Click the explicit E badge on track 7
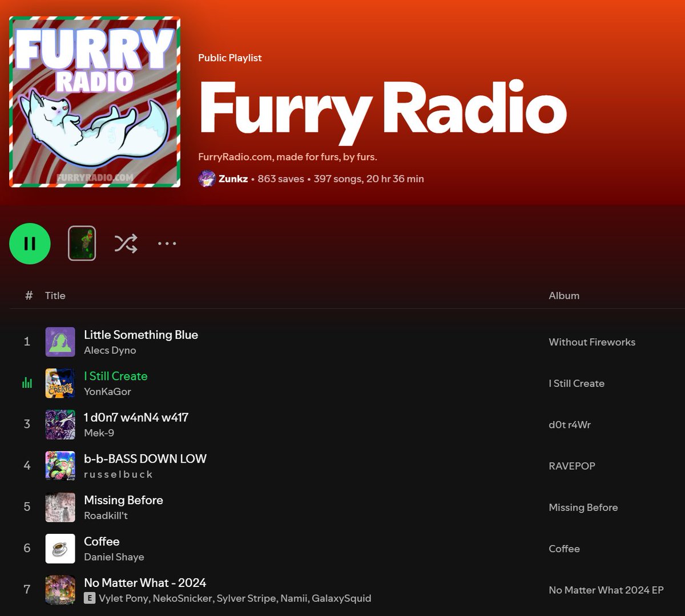Image resolution: width=685 pixels, height=616 pixels. tap(89, 598)
